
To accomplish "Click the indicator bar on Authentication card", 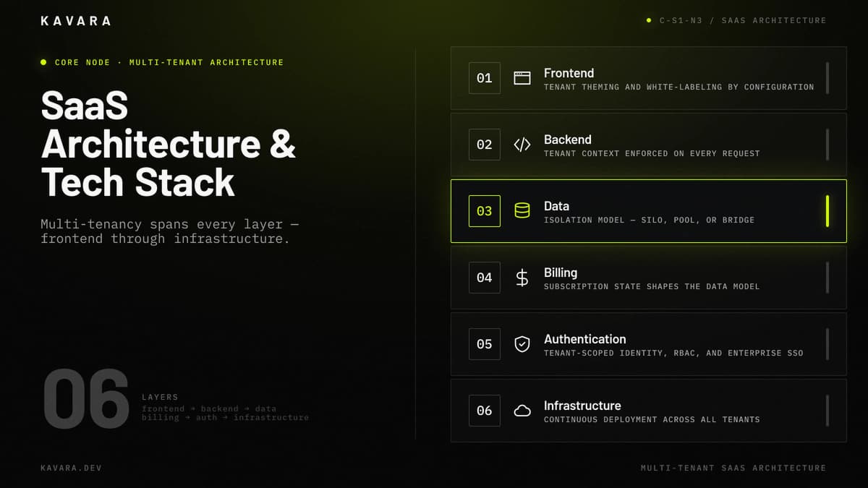I will point(827,344).
